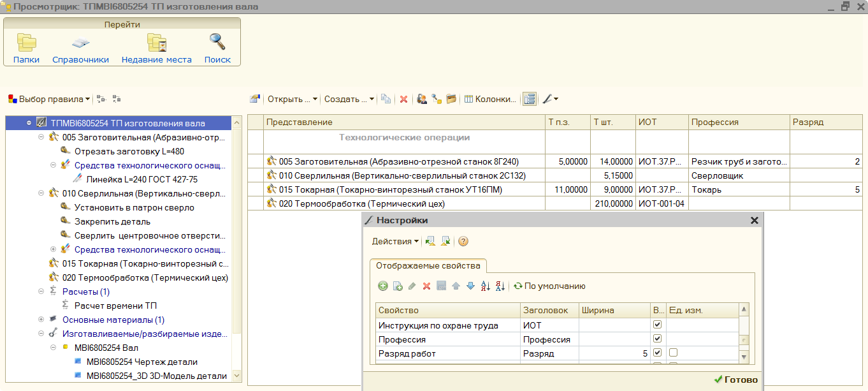Collapse the 005 Заготовительная tree node

tap(41, 137)
